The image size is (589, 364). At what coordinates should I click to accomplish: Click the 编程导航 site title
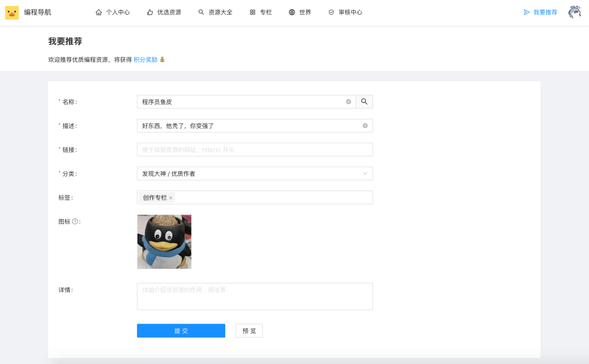point(38,13)
